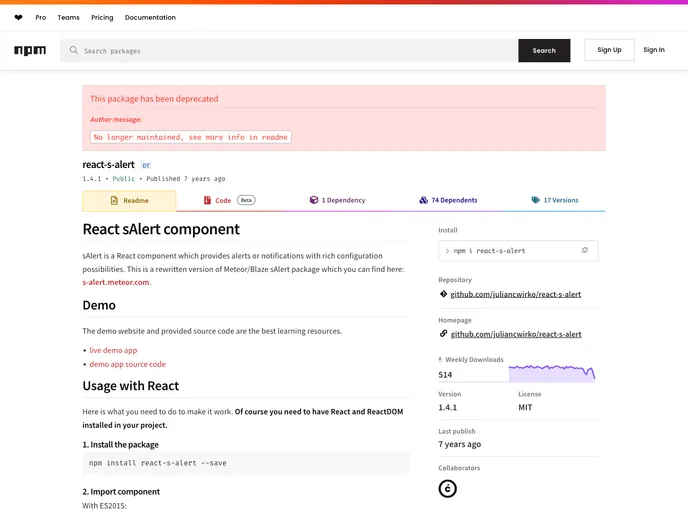Click the Readme file icon

point(114,201)
